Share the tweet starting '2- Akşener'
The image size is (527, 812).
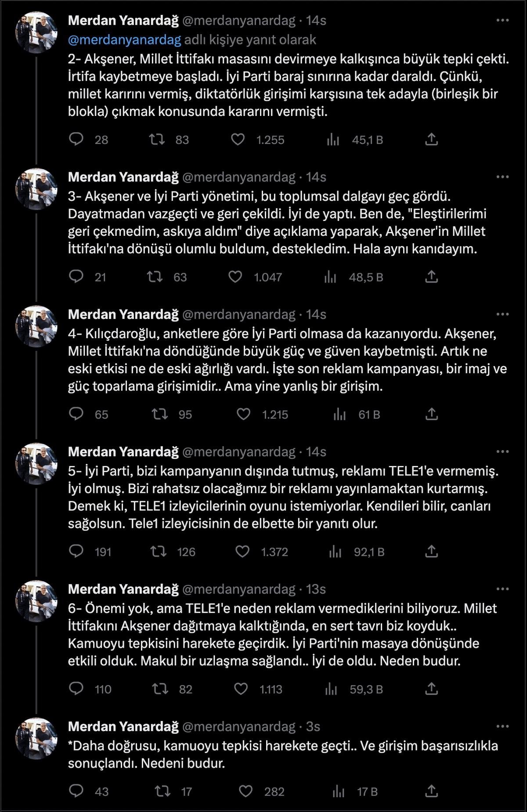coord(431,140)
